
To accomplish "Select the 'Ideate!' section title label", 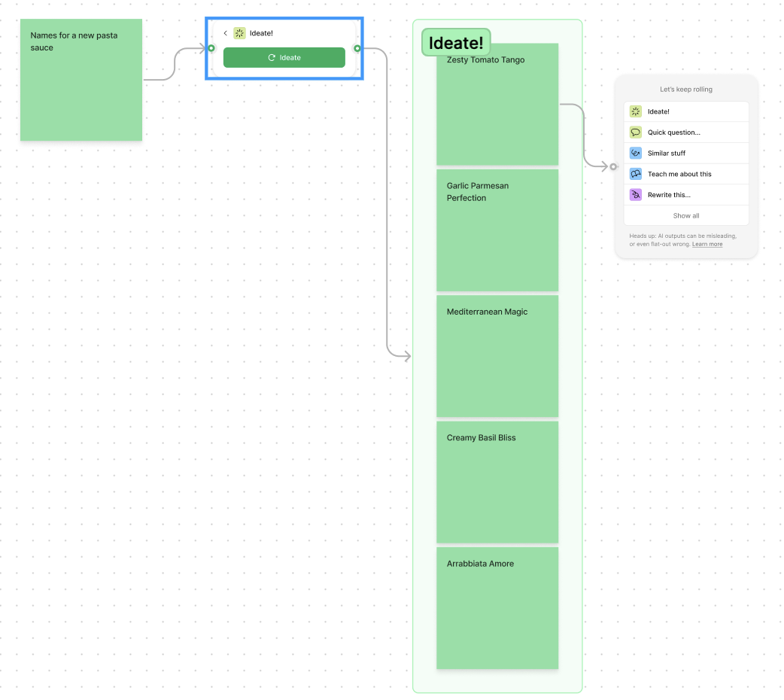I will point(456,43).
